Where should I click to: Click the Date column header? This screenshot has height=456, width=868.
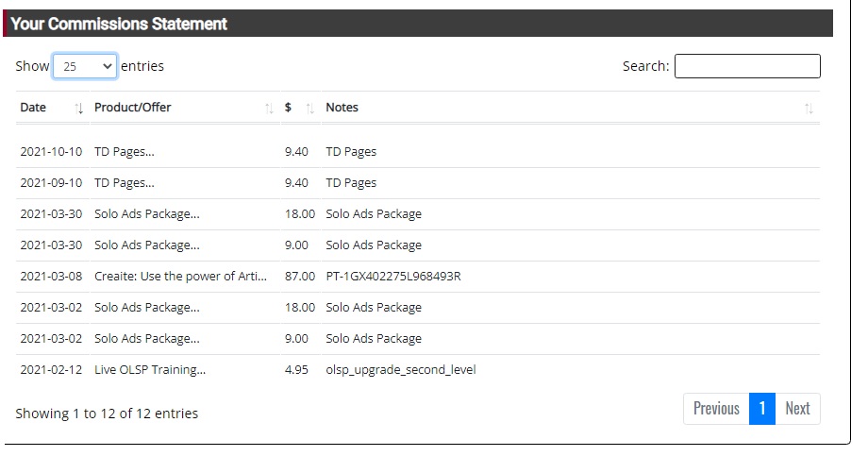point(33,108)
